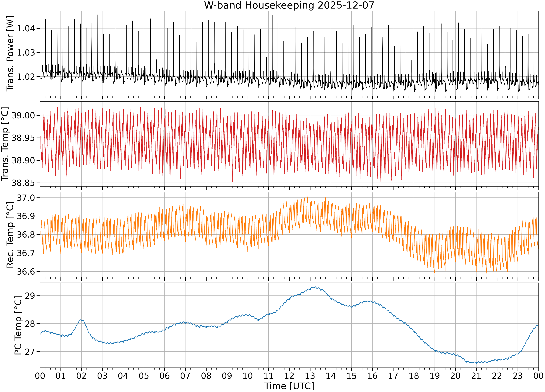Image resolution: width=545 pixels, height=392 pixels.
Task: Click the 18 hour tick label
Action: tap(414, 376)
